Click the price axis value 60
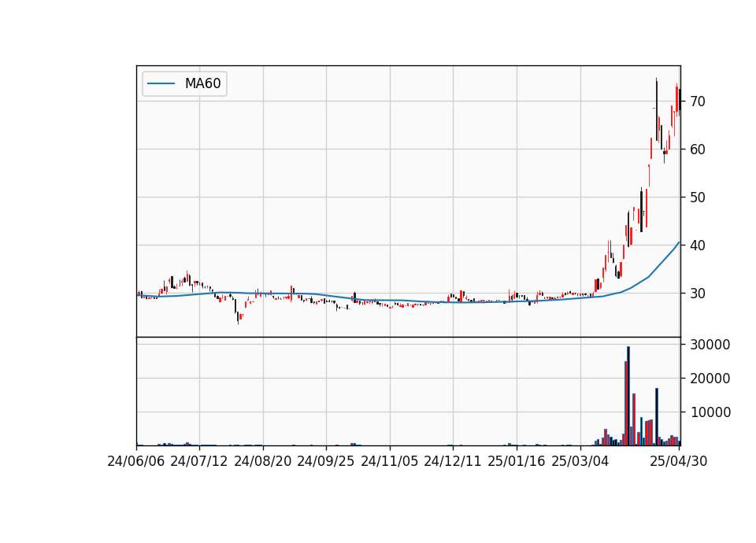The image size is (756, 543). pos(698,150)
